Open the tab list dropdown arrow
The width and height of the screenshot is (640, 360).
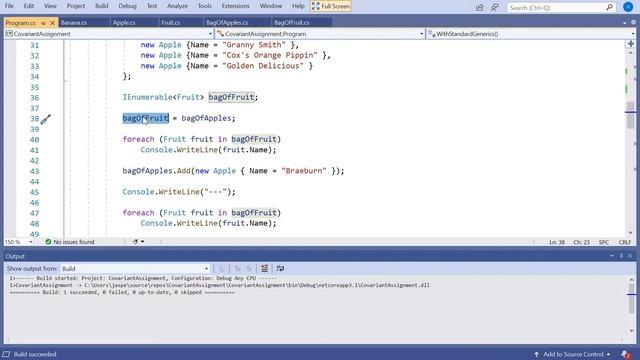pos(625,23)
